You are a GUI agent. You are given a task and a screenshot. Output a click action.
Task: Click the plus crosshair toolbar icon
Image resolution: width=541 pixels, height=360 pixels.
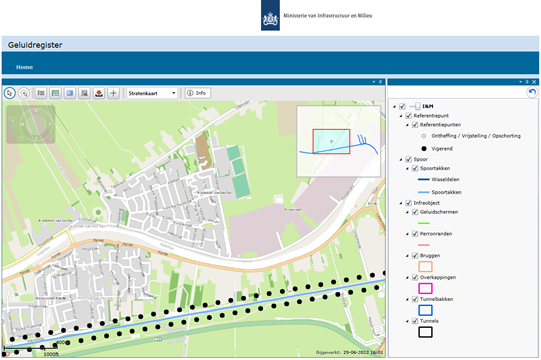pyautogui.click(x=113, y=93)
